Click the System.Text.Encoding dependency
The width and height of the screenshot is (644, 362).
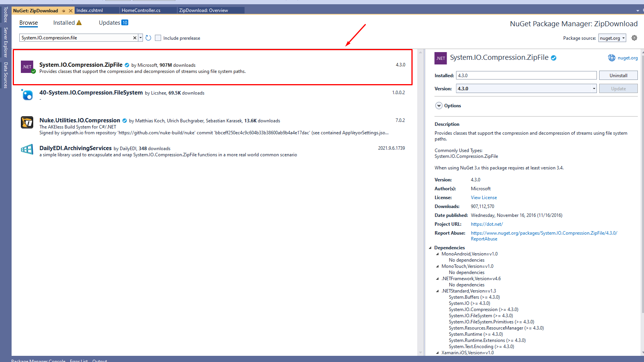[481, 347]
